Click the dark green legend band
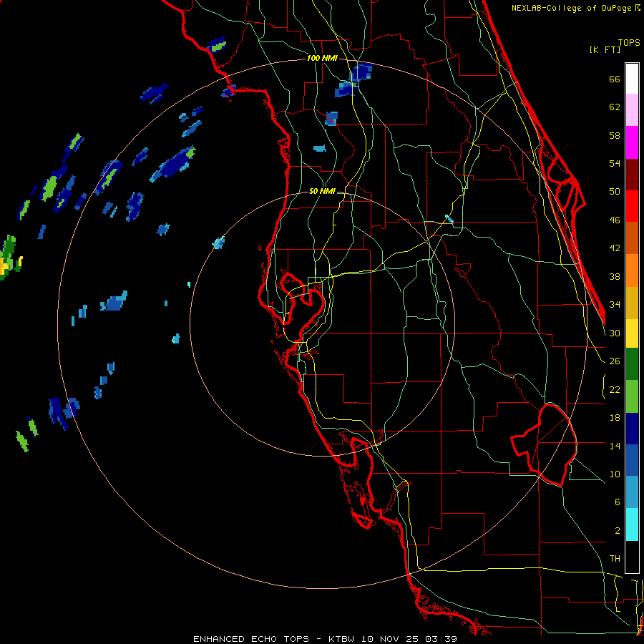Image resolution: width=644 pixels, height=644 pixels. pyautogui.click(x=632, y=364)
